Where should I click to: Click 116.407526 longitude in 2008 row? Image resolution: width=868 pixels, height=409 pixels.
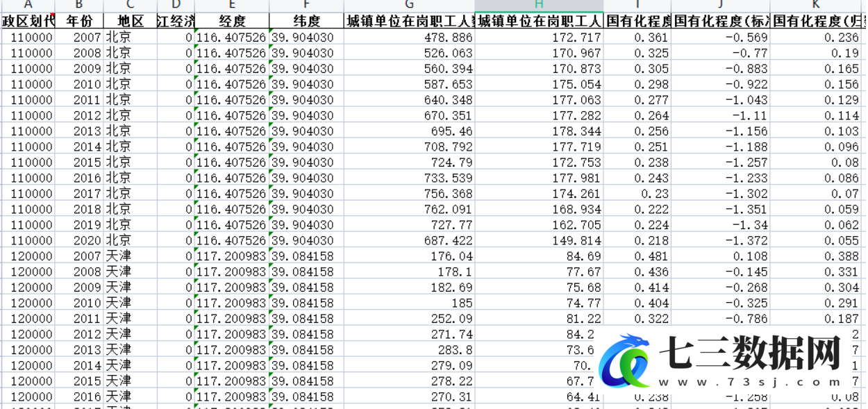point(231,53)
